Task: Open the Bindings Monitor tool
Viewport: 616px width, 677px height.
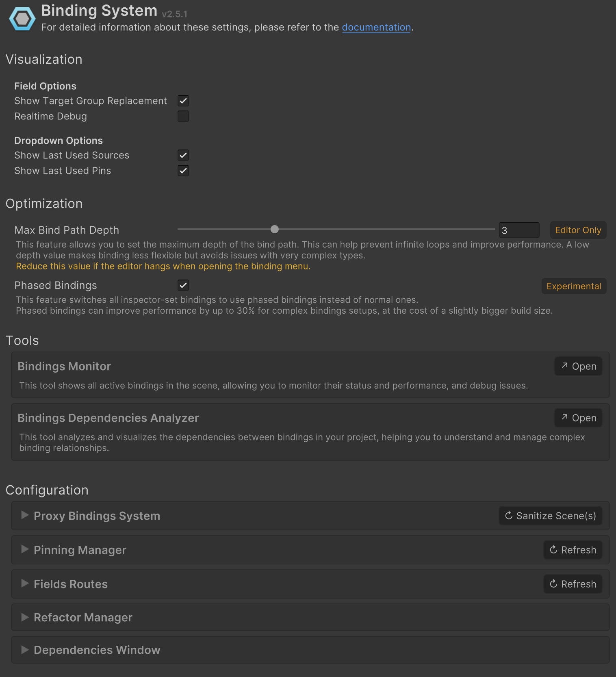Action: 578,366
